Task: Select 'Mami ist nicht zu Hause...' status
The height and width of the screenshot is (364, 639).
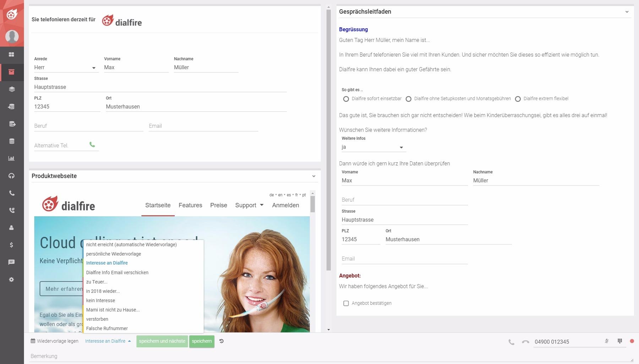Action: 144,310
